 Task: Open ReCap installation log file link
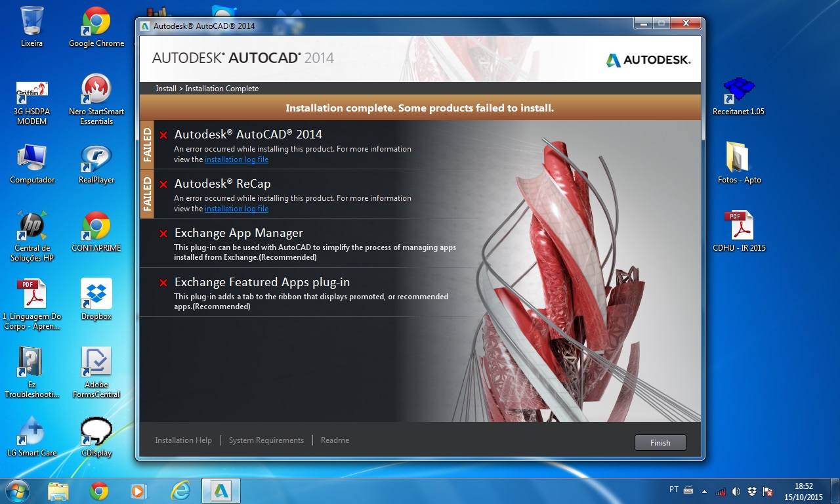pyautogui.click(x=236, y=209)
